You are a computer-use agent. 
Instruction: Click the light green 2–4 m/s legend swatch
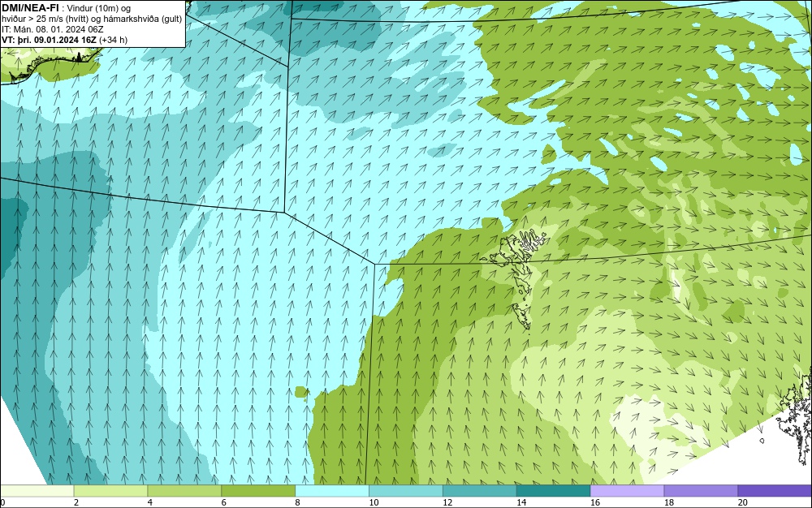(x=110, y=491)
